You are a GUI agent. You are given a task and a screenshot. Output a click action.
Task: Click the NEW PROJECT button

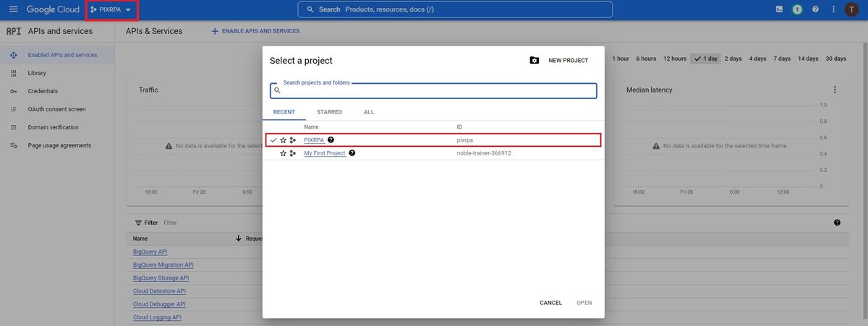[559, 61]
